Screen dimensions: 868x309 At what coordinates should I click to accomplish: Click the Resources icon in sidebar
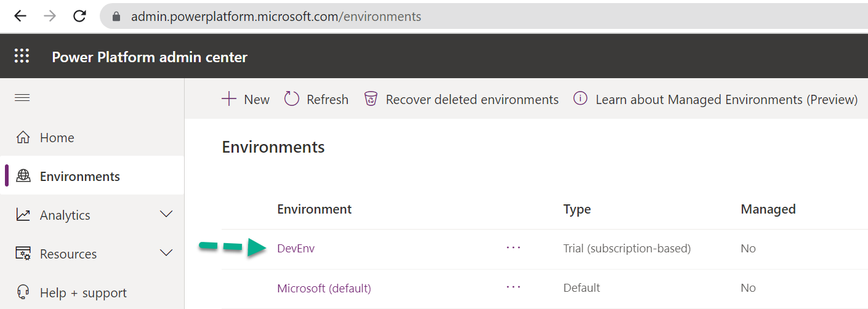[x=23, y=254]
